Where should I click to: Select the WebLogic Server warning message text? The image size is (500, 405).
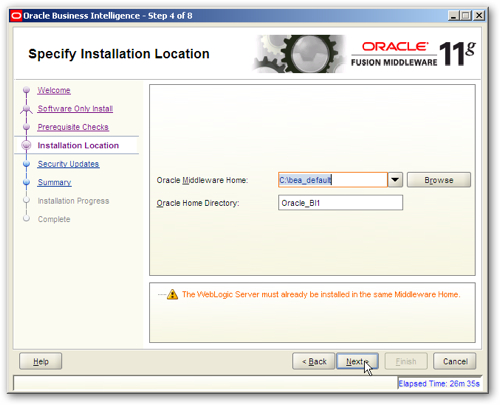321,294
